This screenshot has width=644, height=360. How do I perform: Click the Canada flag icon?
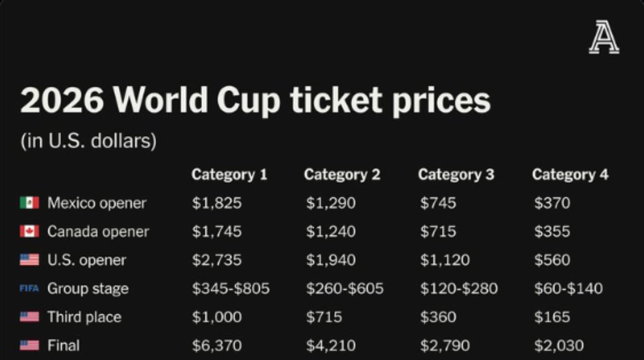point(30,231)
